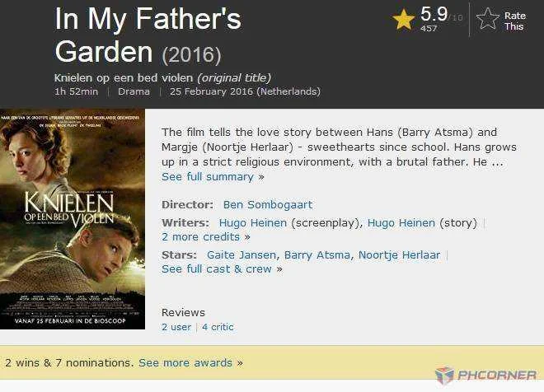544x392 pixels.
Task: Open Barry Atsma's profile
Action: pyautogui.click(x=317, y=255)
